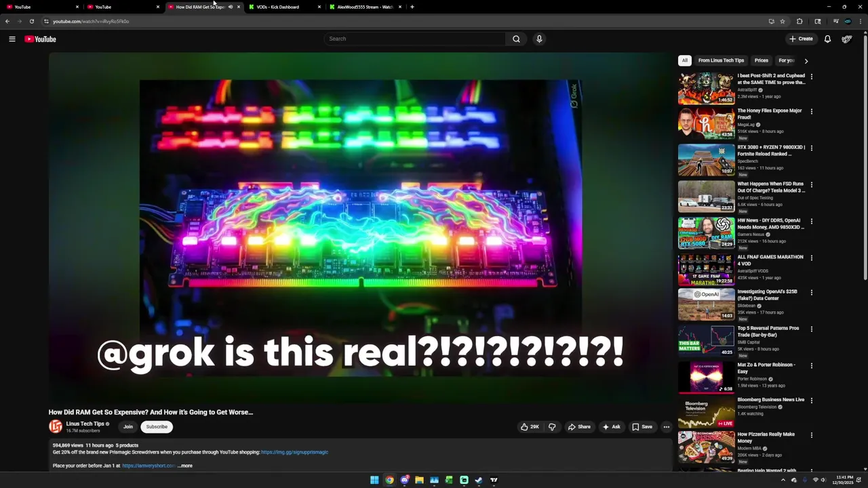Open options for RTX 3080 Ryzen video
The height and width of the screenshot is (488, 868).
pyautogui.click(x=812, y=148)
